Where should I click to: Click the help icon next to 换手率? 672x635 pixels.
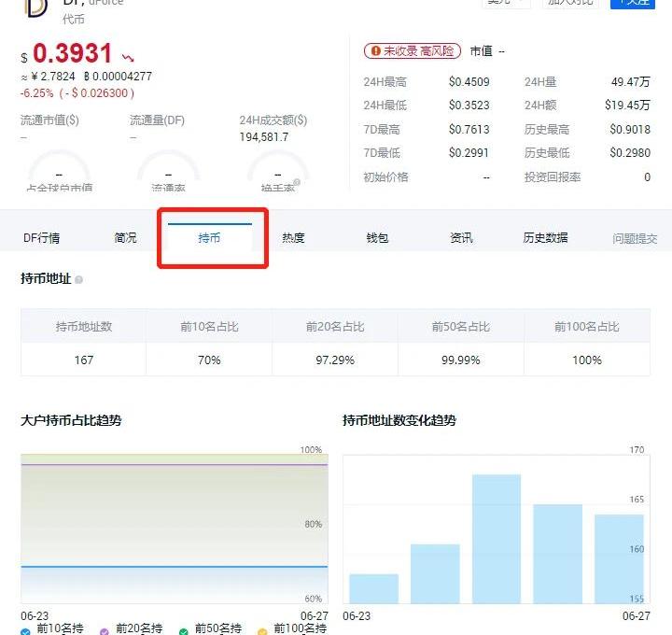297,183
